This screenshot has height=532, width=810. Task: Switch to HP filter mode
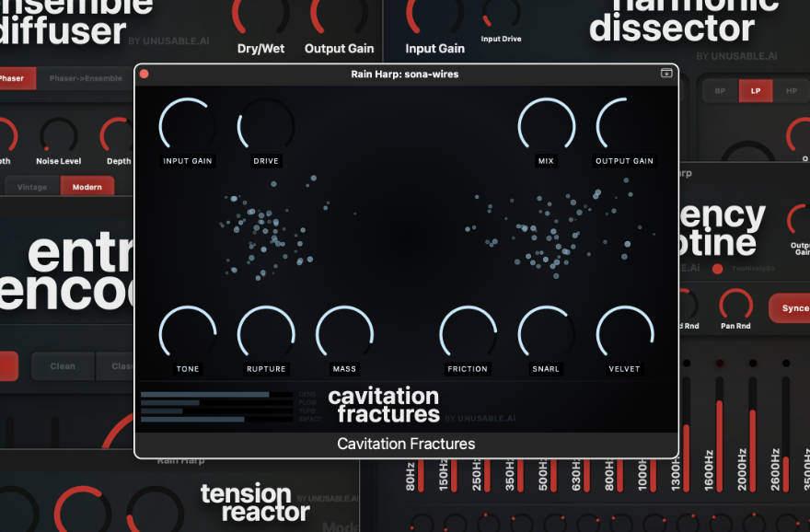(x=791, y=91)
